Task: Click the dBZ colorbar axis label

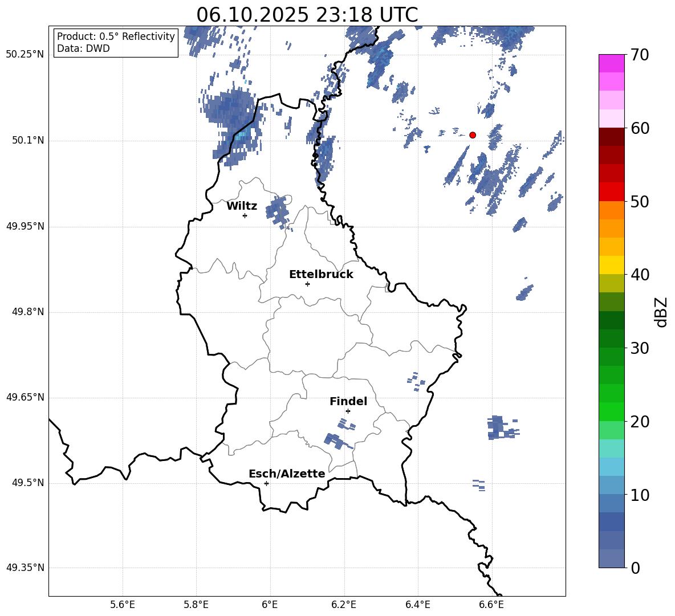Action: pos(662,312)
